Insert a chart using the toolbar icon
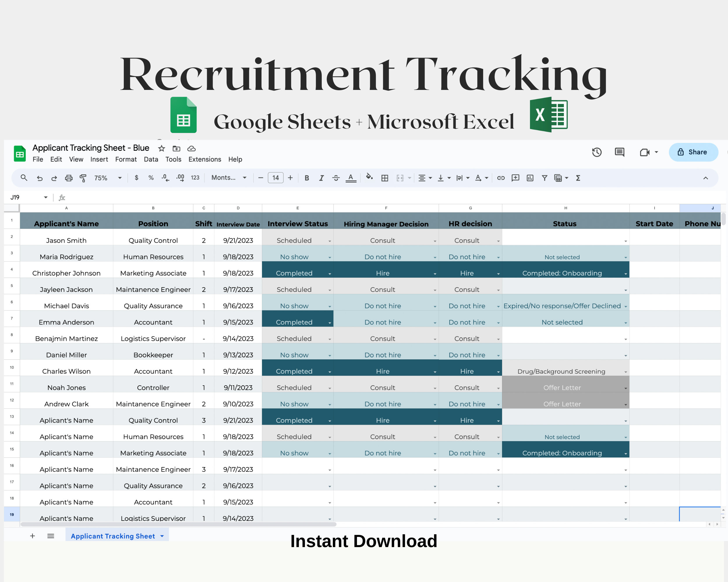728x582 pixels. tap(530, 178)
